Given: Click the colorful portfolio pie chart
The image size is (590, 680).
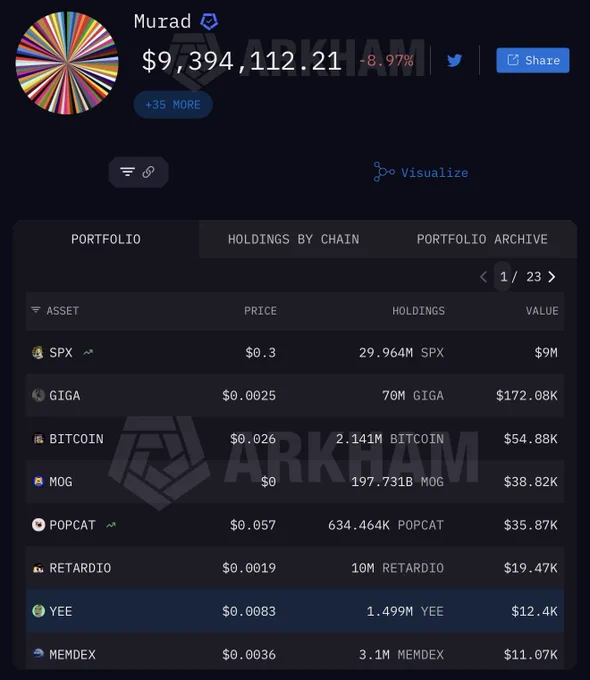Looking at the screenshot, I should (67, 63).
